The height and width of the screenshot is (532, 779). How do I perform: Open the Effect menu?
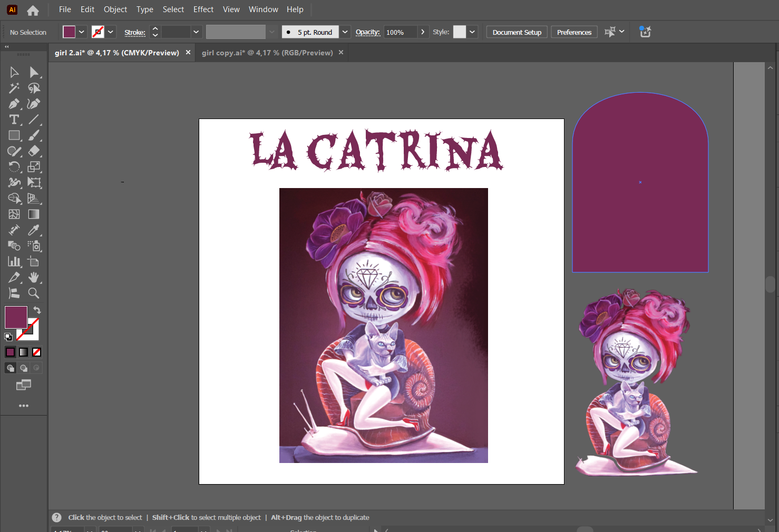pos(203,9)
